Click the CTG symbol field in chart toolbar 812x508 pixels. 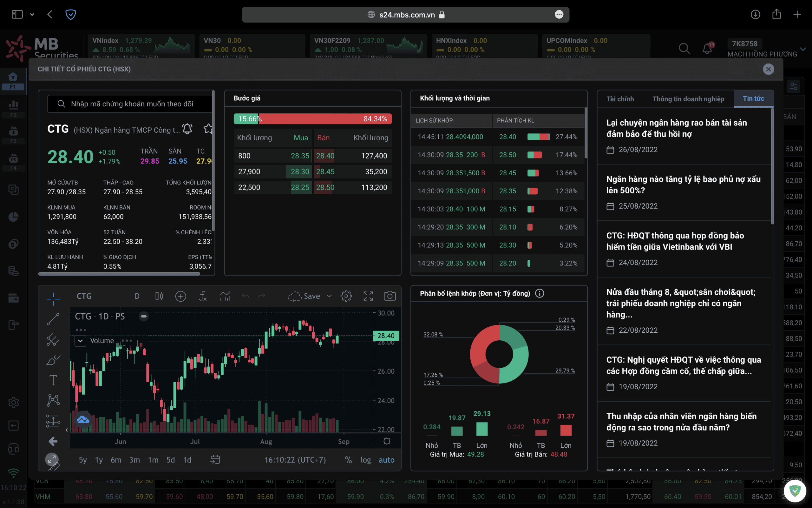click(84, 296)
